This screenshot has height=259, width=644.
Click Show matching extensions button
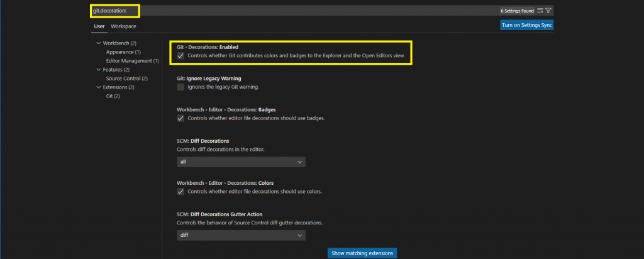362,253
